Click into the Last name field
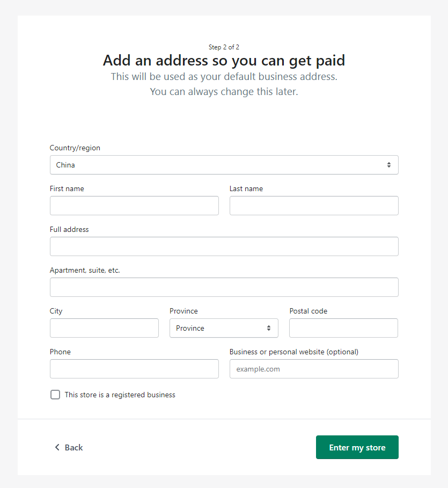Screen dimensions: 448x488 (314, 206)
